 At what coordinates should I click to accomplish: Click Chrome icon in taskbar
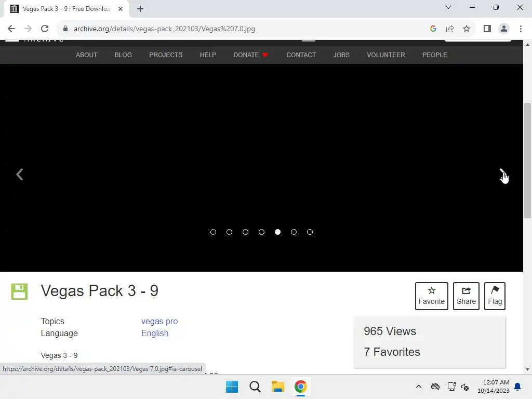[301, 387]
